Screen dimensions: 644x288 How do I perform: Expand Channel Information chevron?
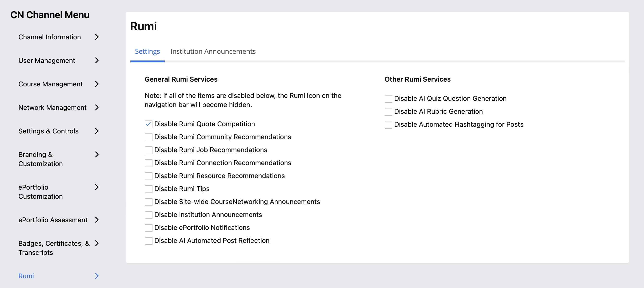(97, 37)
